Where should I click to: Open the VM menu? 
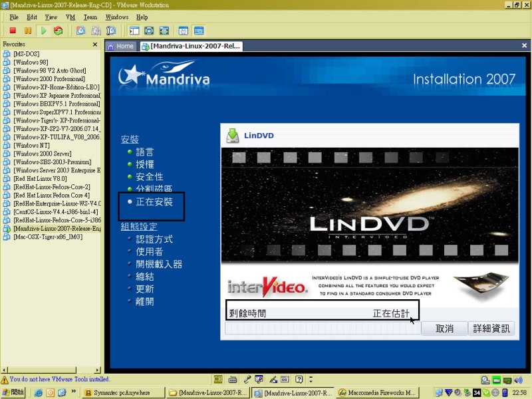(x=70, y=17)
